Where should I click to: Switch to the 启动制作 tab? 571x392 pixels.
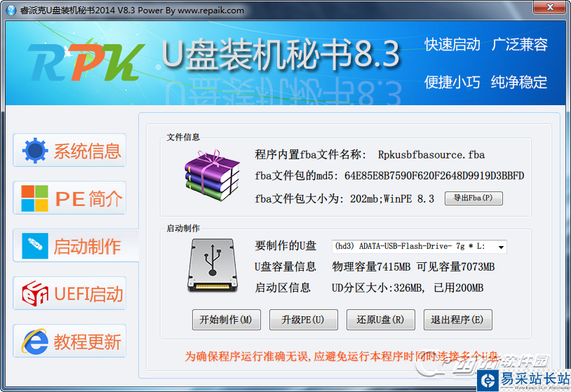(x=76, y=246)
